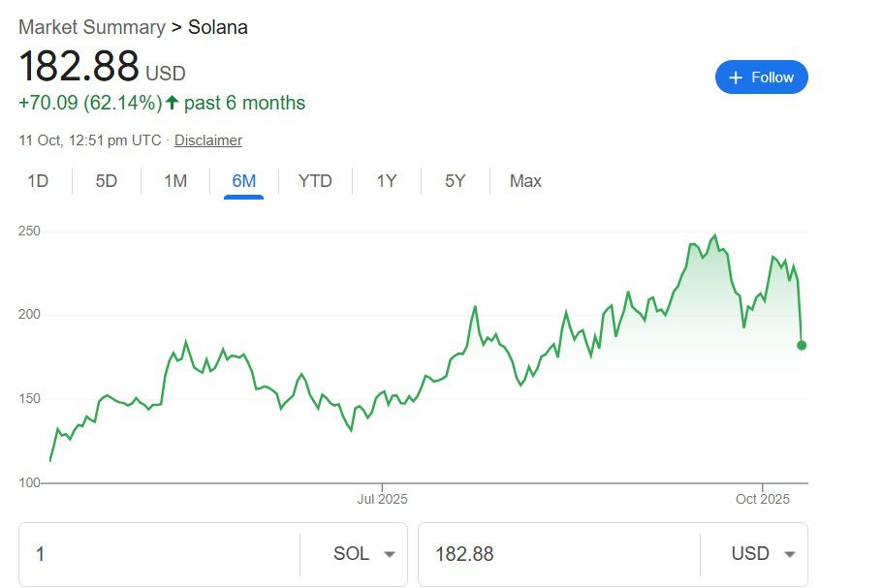Select the 6M time range tab
This screenshot has width=882, height=588.
pos(243,181)
